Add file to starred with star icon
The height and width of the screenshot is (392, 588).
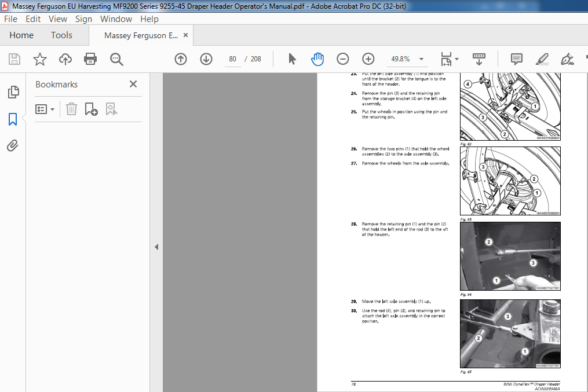click(40, 59)
